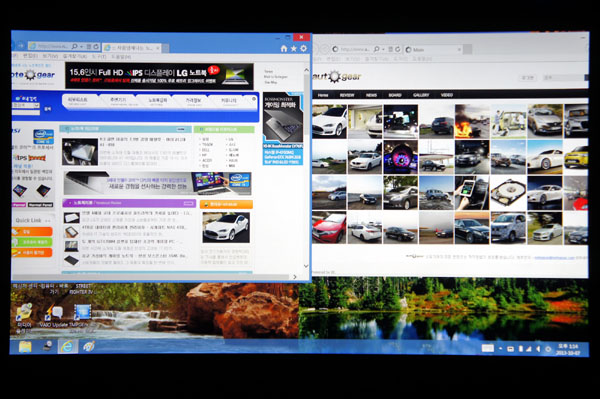The image size is (600, 399).
Task: Open the REVIEW menu on autogear
Action: click(347, 95)
